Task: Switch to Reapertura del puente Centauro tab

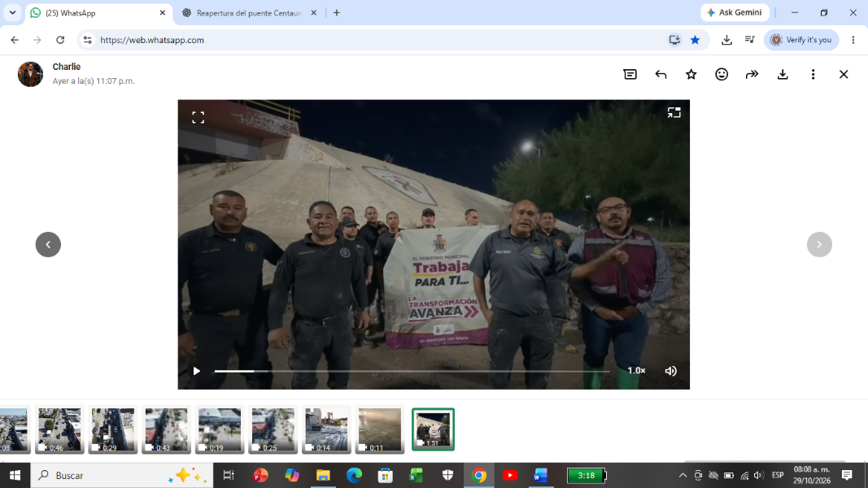Action: 249,13
